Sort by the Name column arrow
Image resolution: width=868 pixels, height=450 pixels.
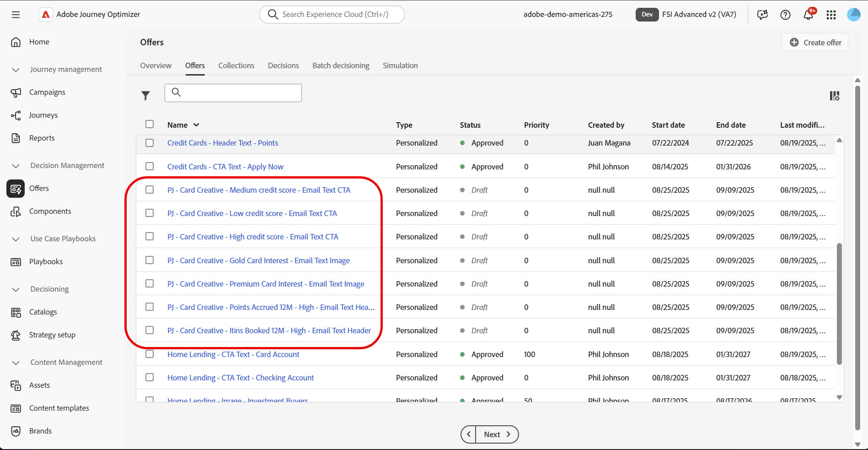coord(196,125)
